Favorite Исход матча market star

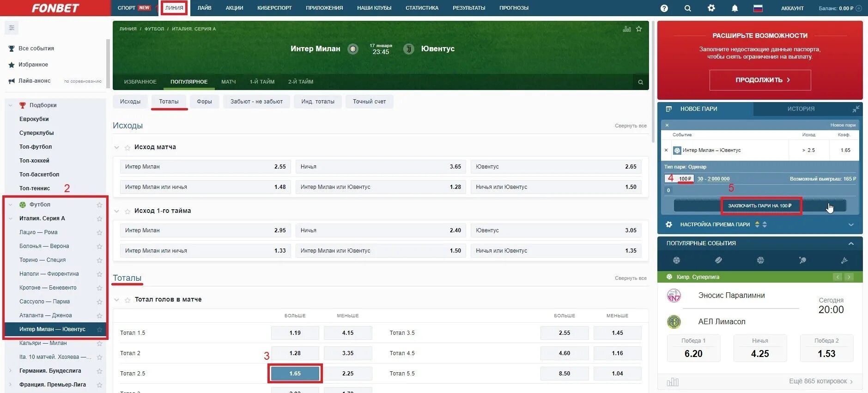127,147
